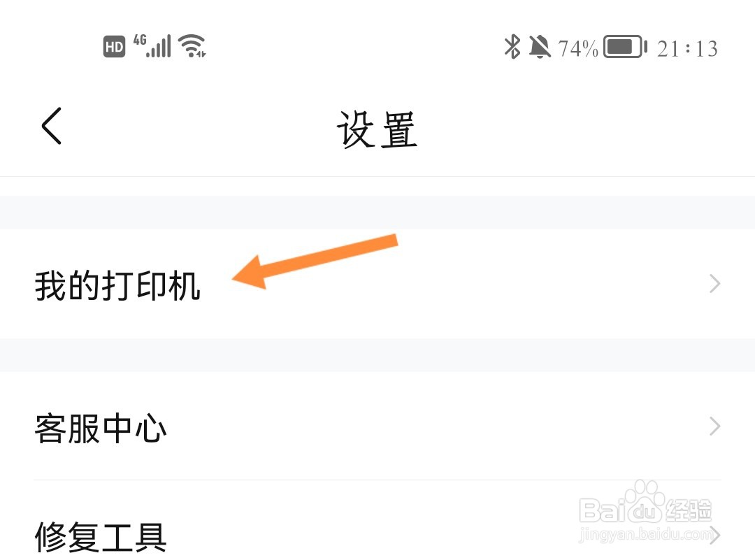Open the 修复工具 chevron
755x560 pixels.
click(716, 535)
